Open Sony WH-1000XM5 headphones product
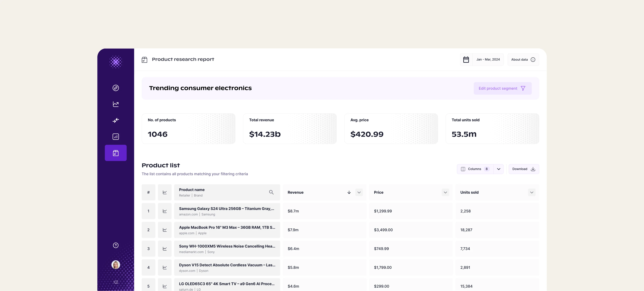Image resolution: width=644 pixels, height=291 pixels. tap(227, 249)
